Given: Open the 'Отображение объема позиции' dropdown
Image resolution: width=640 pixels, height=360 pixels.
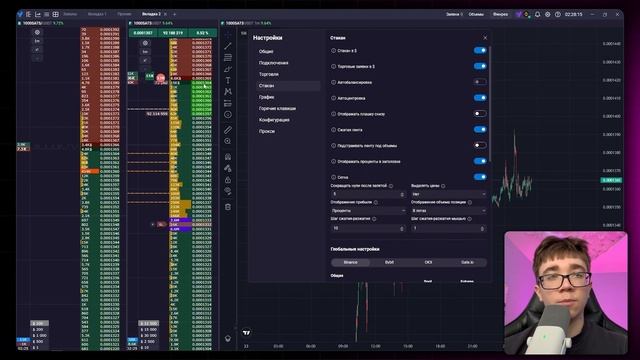Looking at the screenshot, I should [x=449, y=211].
